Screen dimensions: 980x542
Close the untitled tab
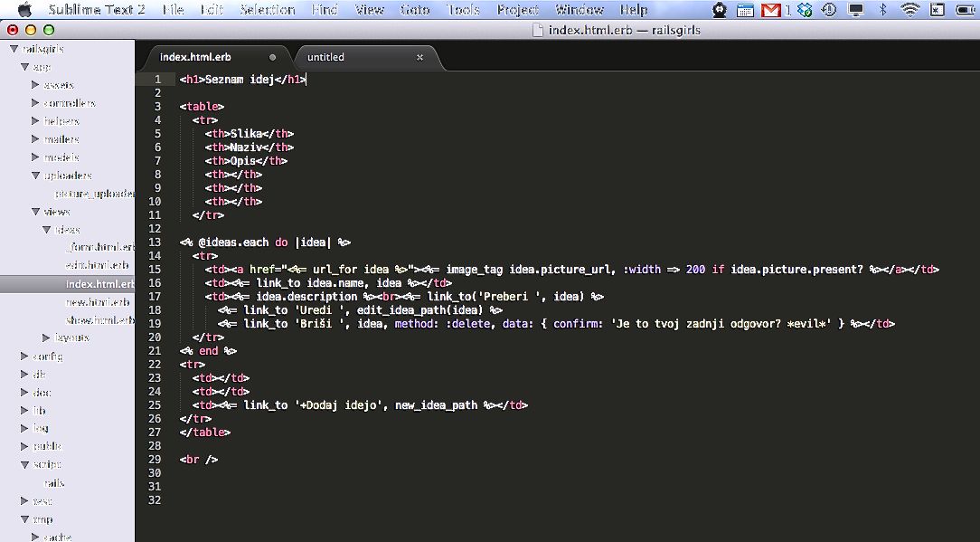419,57
